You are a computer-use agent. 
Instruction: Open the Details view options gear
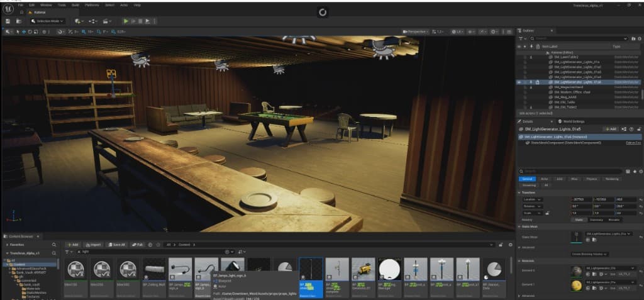pos(640,171)
